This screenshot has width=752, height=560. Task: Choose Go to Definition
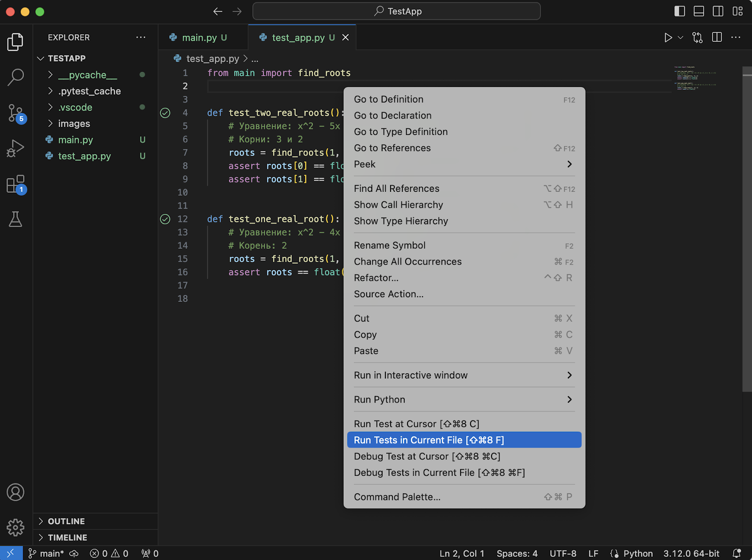click(464, 99)
